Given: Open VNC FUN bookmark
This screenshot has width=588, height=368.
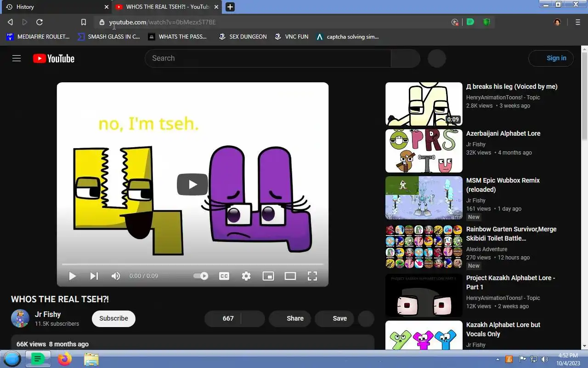Looking at the screenshot, I should [x=291, y=36].
